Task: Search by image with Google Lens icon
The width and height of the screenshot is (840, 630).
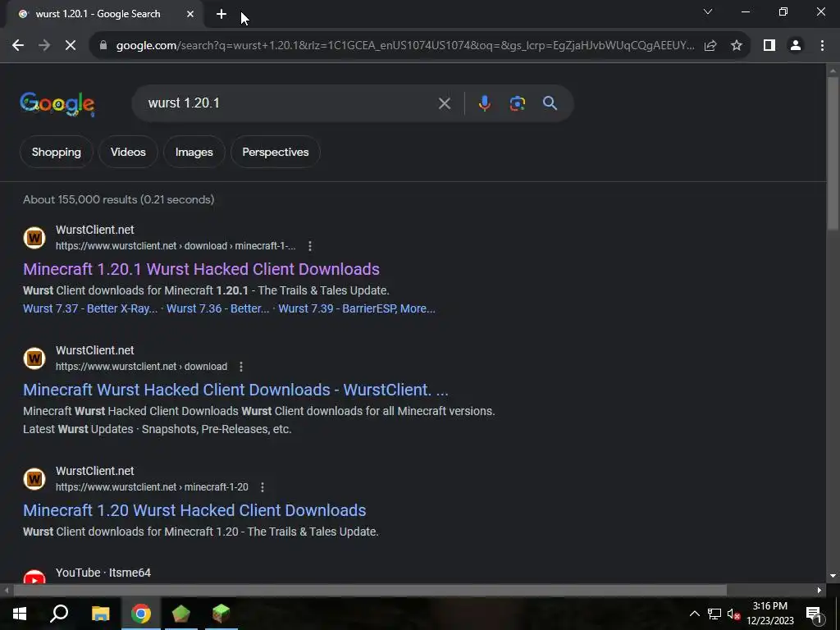Action: 517,103
